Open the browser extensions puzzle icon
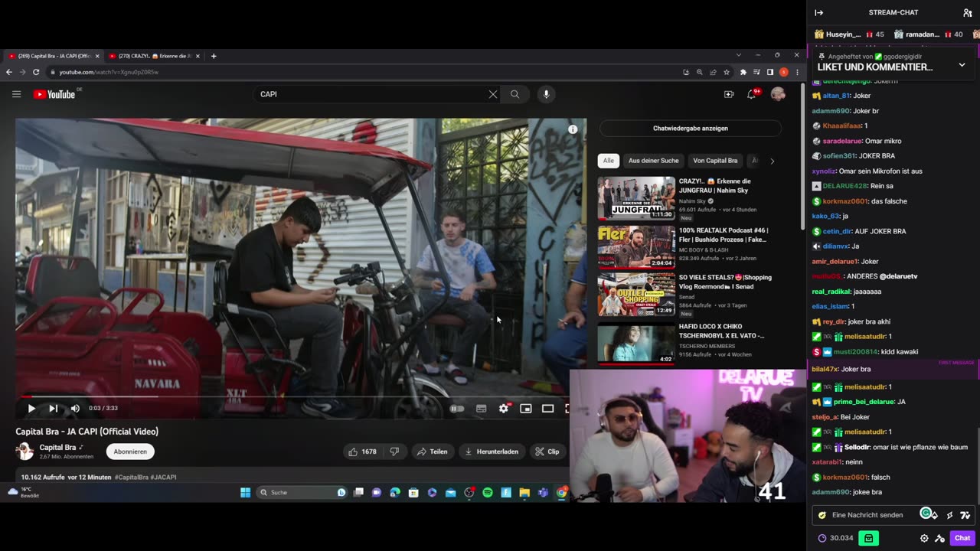Viewport: 980px width, 551px height. point(743,72)
